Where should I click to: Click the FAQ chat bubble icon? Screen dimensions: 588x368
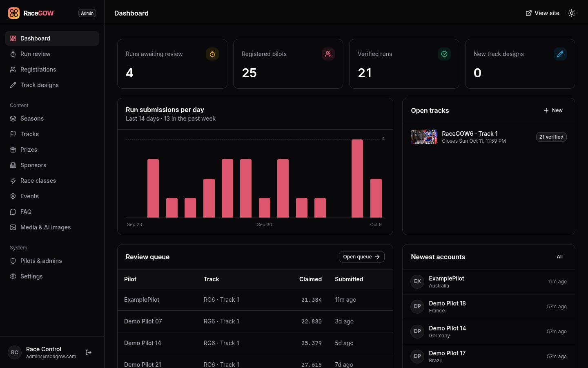(13, 212)
